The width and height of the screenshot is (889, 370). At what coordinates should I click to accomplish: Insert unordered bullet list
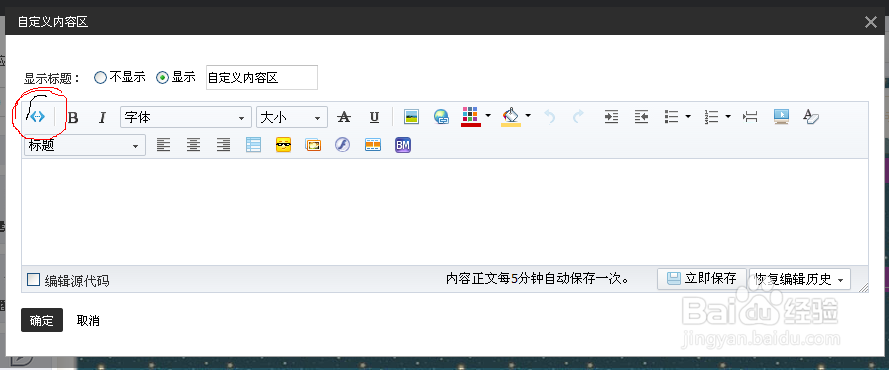[672, 117]
